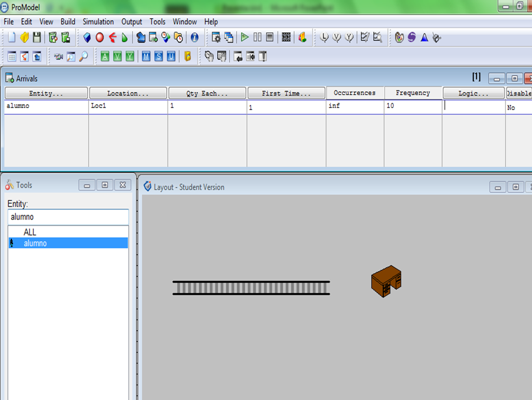Click the blue M toolbar button
This screenshot has height=400, width=532.
(146, 56)
